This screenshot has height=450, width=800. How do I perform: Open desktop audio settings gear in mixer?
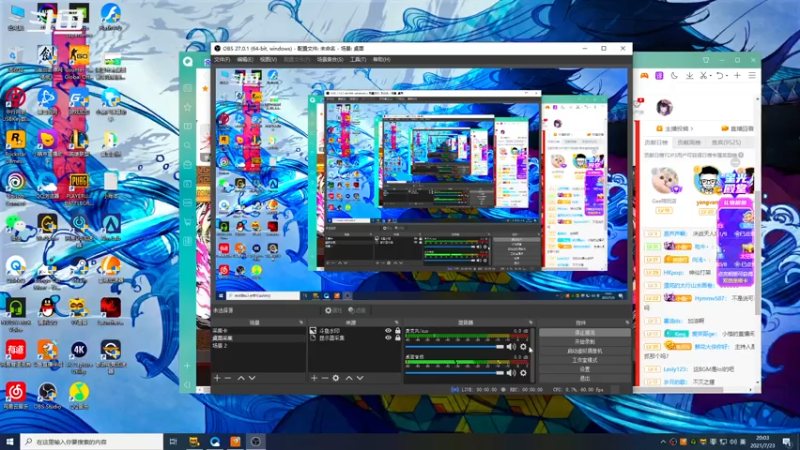(523, 373)
